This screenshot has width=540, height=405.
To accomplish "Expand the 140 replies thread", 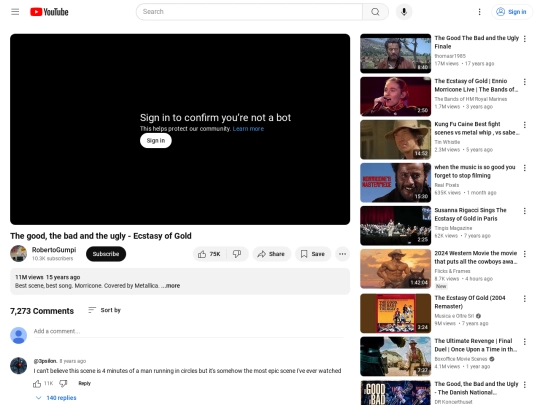I will click(x=56, y=398).
